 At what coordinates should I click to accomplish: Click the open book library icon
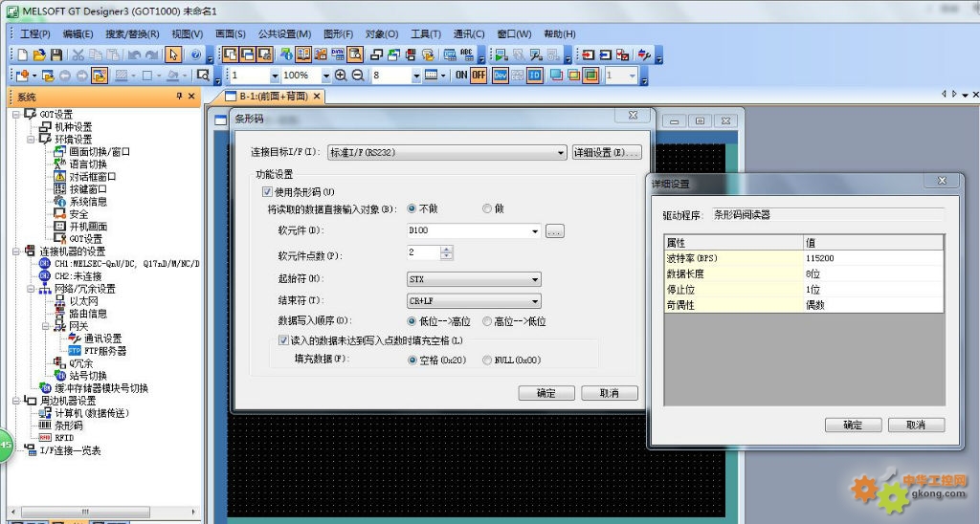click(x=303, y=55)
